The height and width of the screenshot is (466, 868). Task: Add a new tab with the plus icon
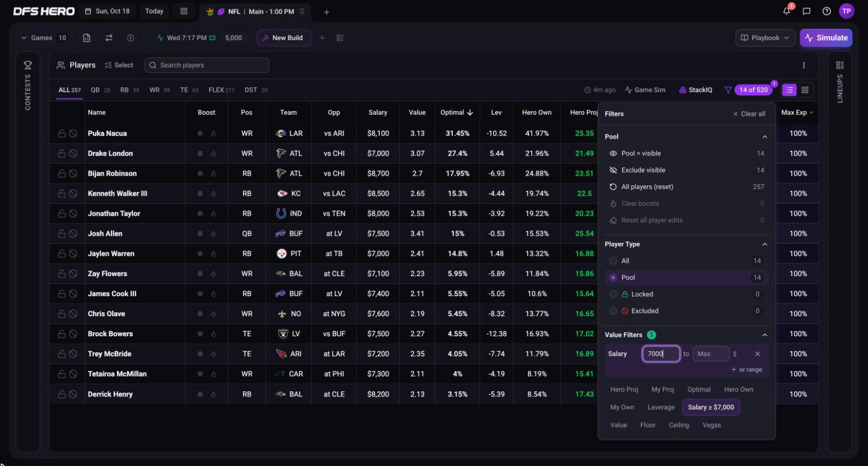click(x=326, y=11)
